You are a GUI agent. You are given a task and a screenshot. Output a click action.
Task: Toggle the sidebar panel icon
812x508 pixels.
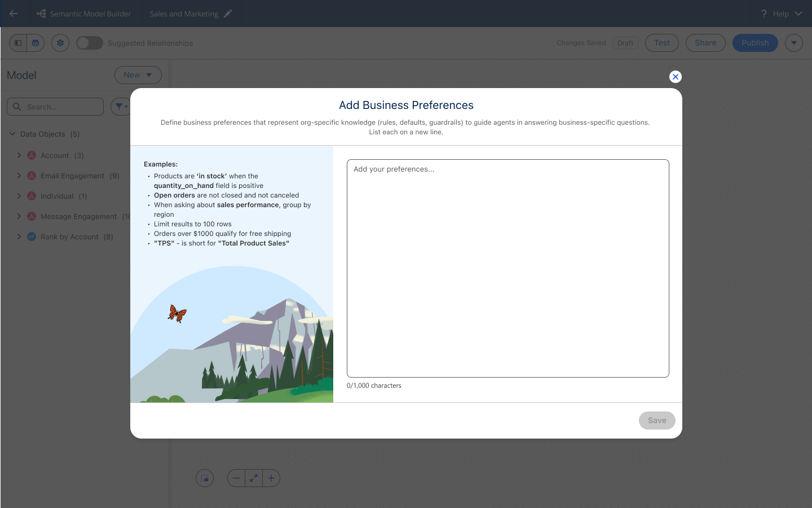click(18, 43)
